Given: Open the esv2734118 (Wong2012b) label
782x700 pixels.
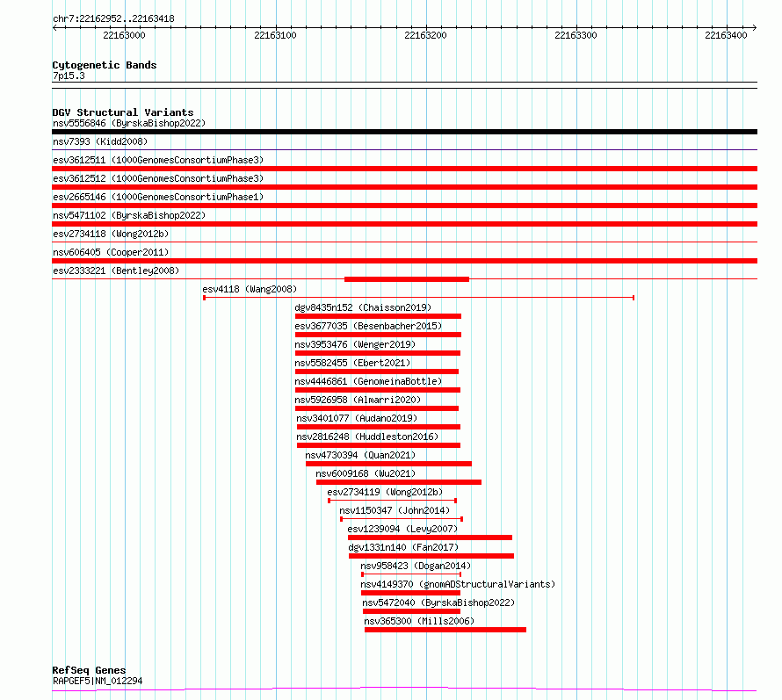Looking at the screenshot, I should 111,234.
